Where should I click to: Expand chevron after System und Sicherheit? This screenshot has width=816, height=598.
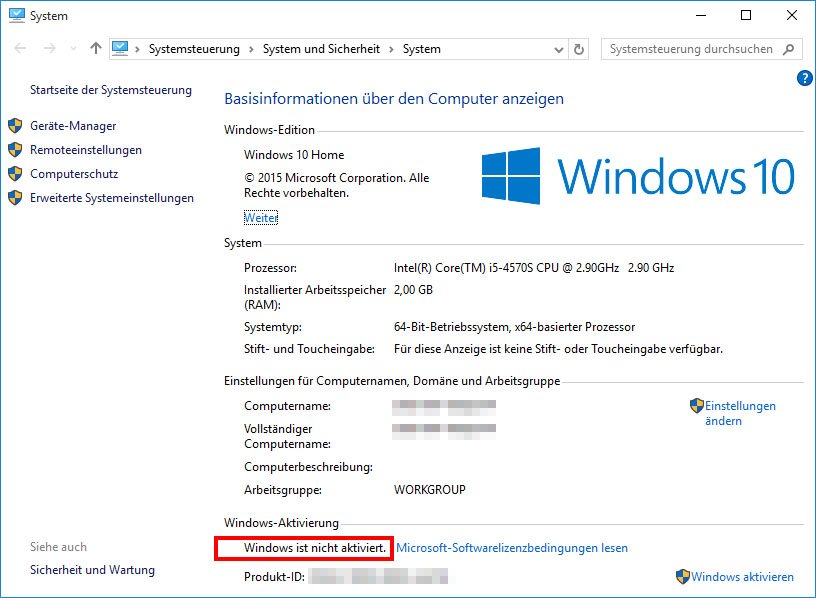point(391,49)
